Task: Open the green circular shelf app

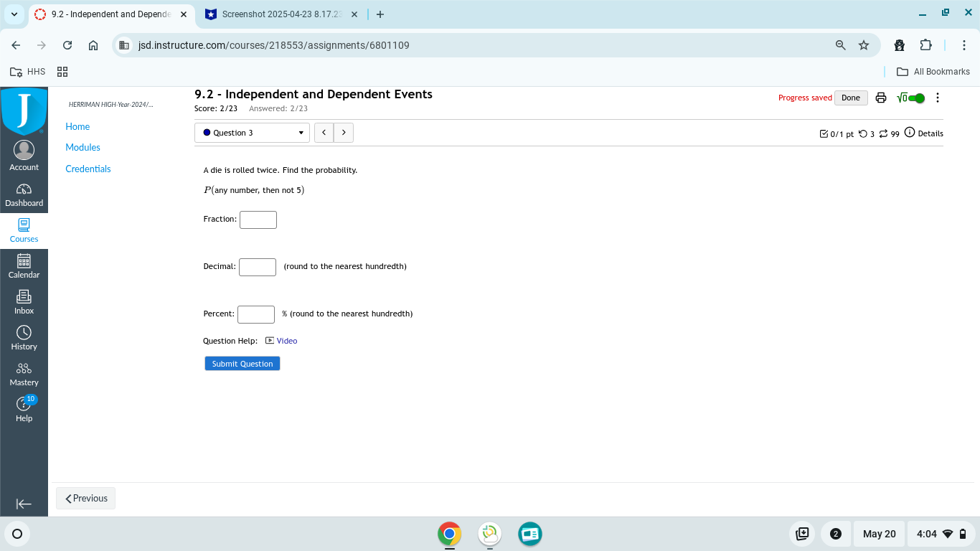Action: point(490,534)
